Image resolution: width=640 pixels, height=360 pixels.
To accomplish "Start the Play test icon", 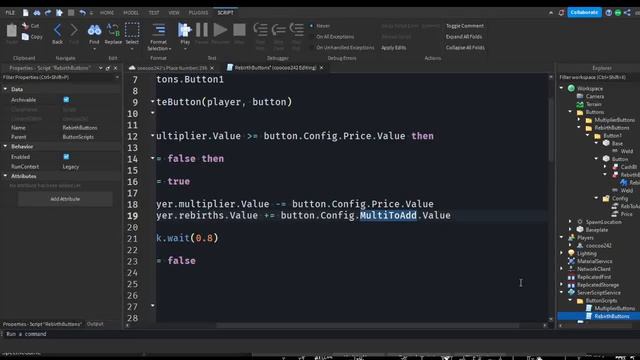I will pyautogui.click(x=185, y=30).
